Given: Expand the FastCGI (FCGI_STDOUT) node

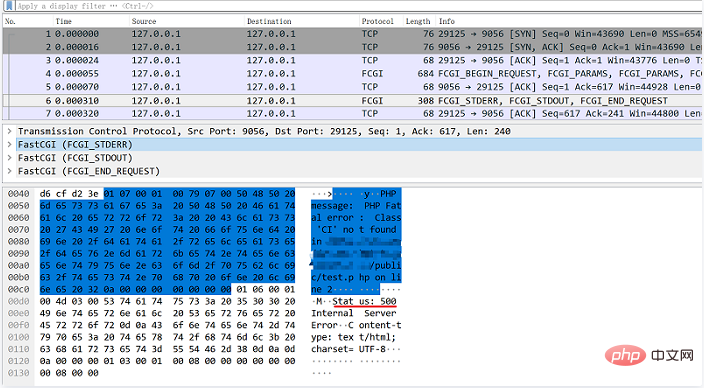Looking at the screenshot, I should pos(9,158).
